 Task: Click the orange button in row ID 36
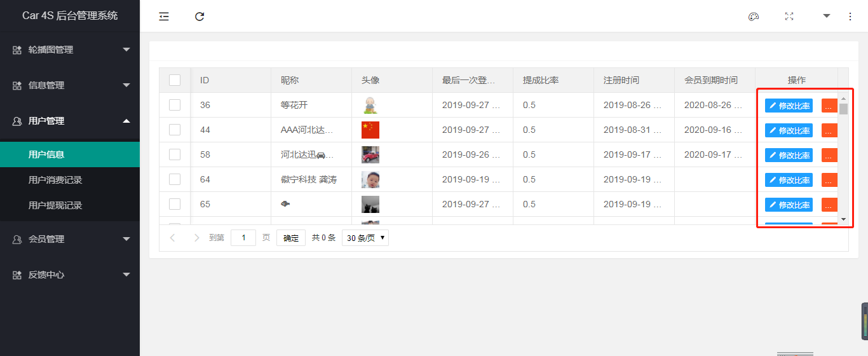829,106
